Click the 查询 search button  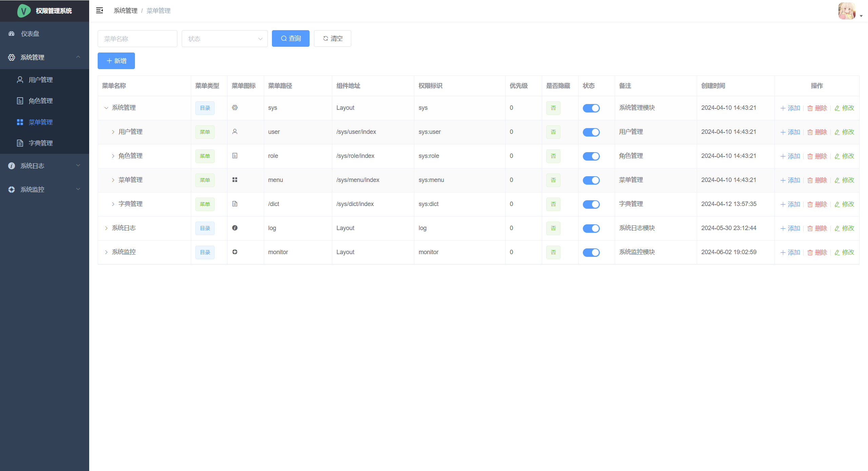[291, 39]
